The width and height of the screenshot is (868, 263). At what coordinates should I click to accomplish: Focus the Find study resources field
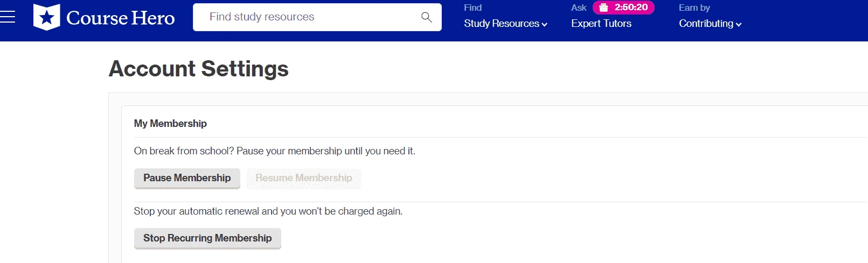pos(317,17)
